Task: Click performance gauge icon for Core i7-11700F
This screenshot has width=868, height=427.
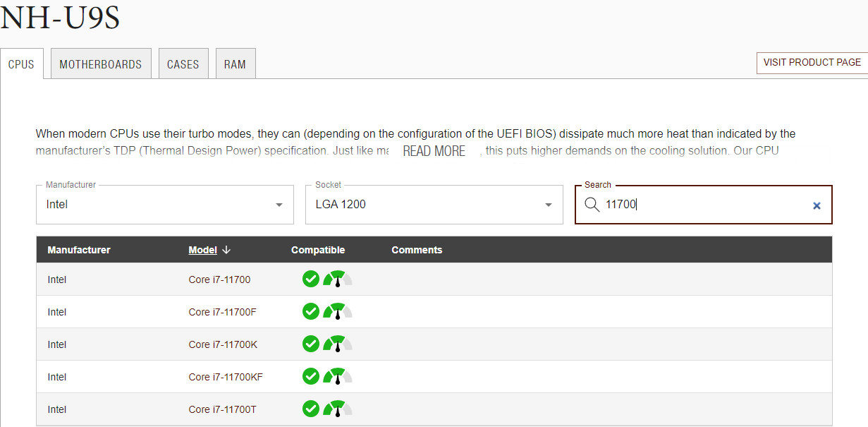Action: 338,312
